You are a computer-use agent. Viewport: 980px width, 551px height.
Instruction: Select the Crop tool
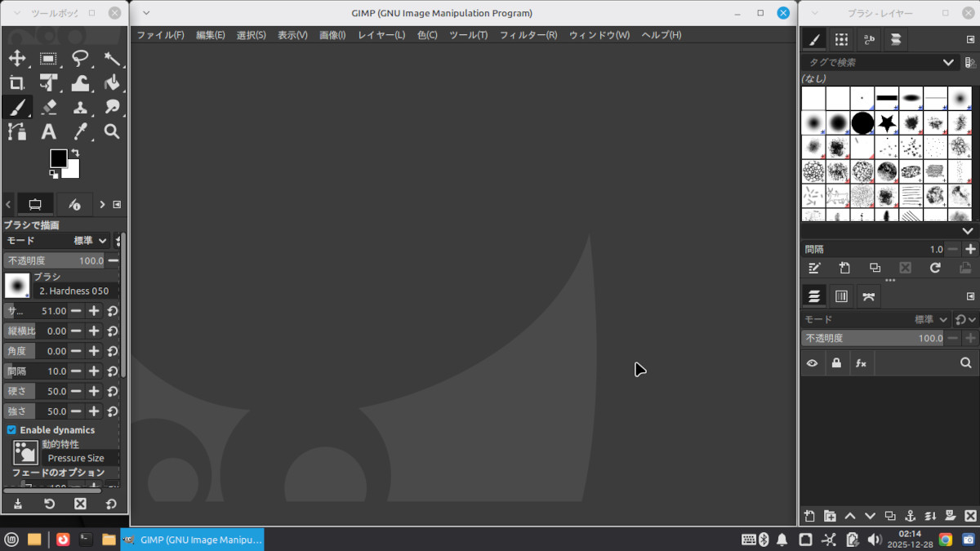tap(16, 82)
